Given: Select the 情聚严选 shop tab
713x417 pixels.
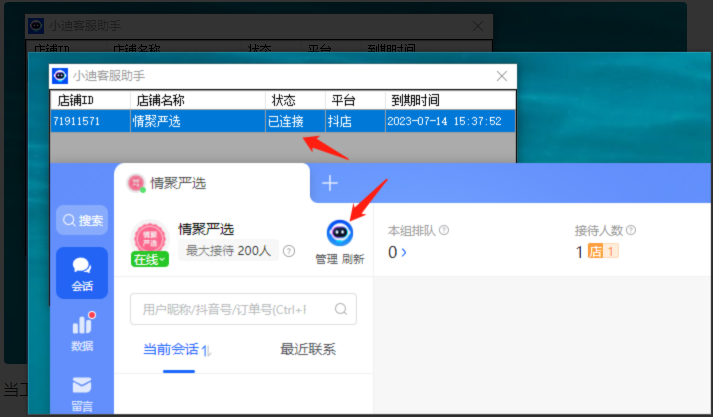Looking at the screenshot, I should [x=212, y=183].
